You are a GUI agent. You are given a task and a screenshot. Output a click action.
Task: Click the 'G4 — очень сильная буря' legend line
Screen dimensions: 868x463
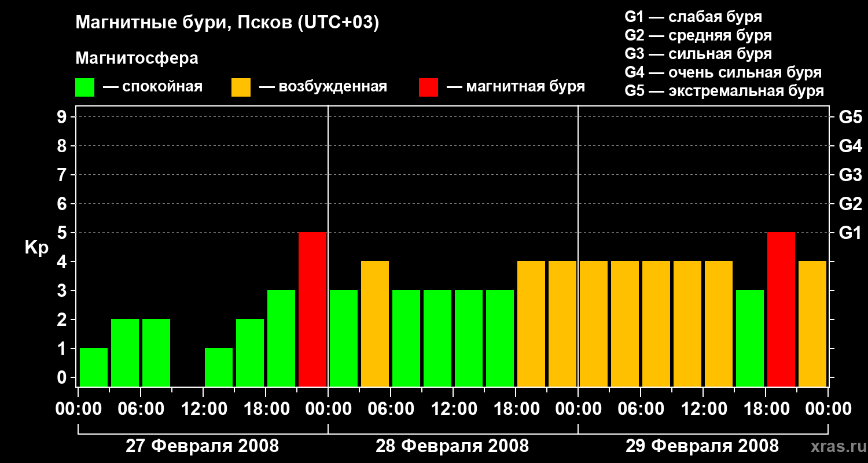point(723,72)
